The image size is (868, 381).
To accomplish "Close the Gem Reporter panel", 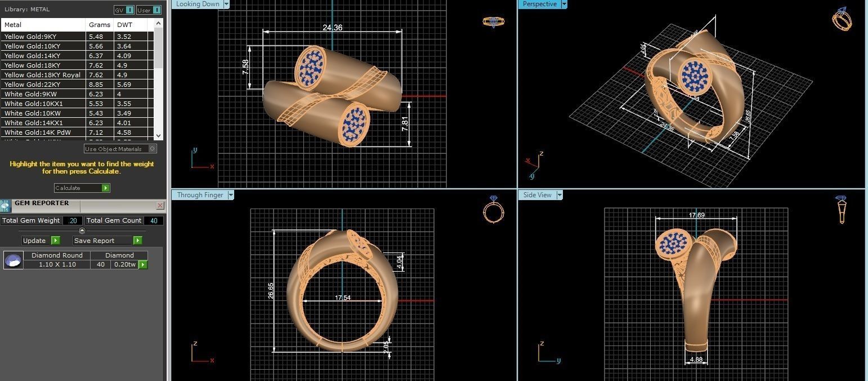I will (x=160, y=206).
